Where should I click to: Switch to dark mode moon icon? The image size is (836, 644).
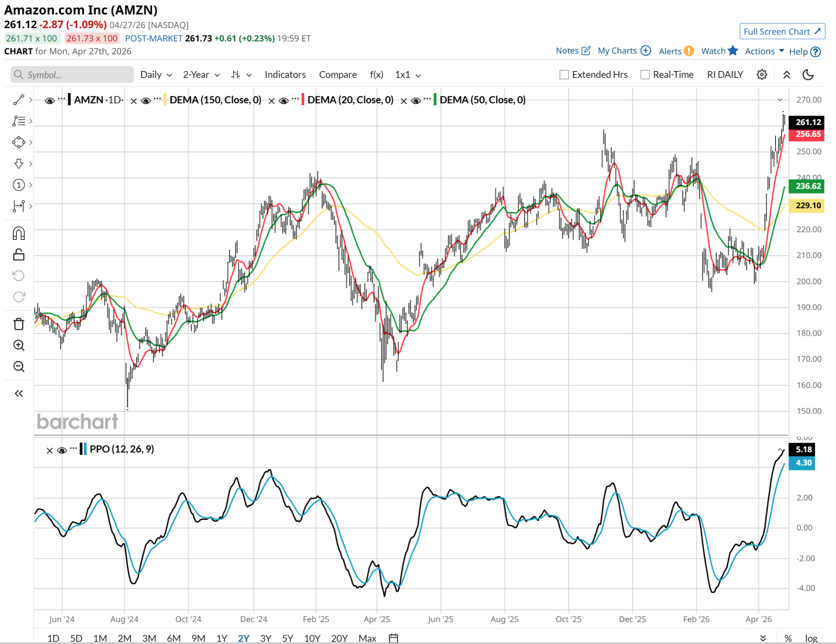point(808,75)
